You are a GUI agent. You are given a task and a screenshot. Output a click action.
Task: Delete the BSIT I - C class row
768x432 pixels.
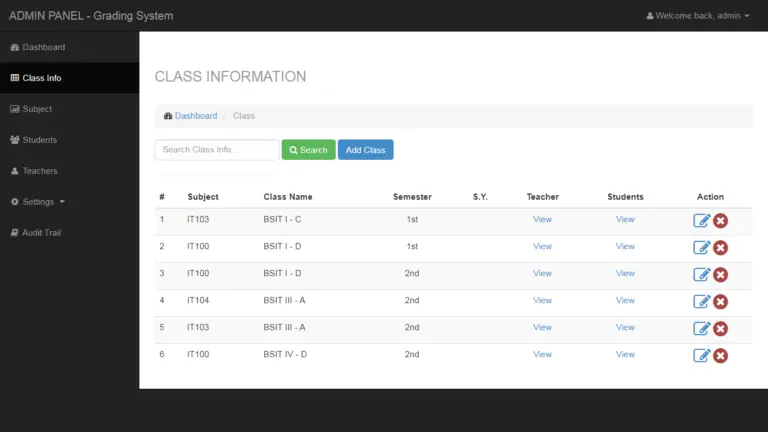point(720,221)
